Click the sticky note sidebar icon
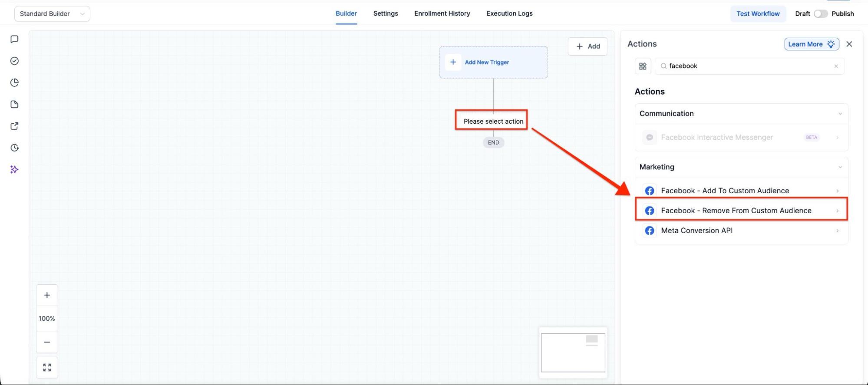868x385 pixels. pos(14,105)
